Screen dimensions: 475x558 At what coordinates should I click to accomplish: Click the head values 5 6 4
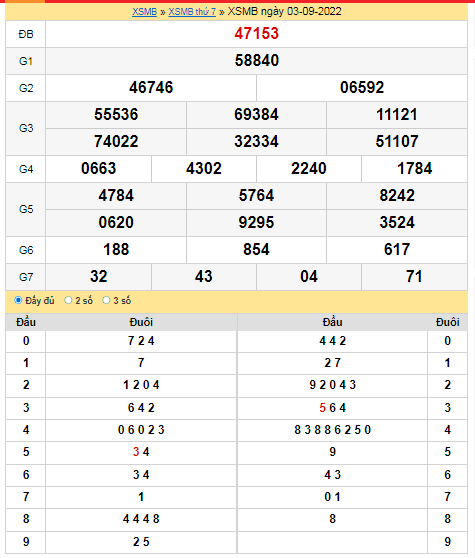click(332, 408)
